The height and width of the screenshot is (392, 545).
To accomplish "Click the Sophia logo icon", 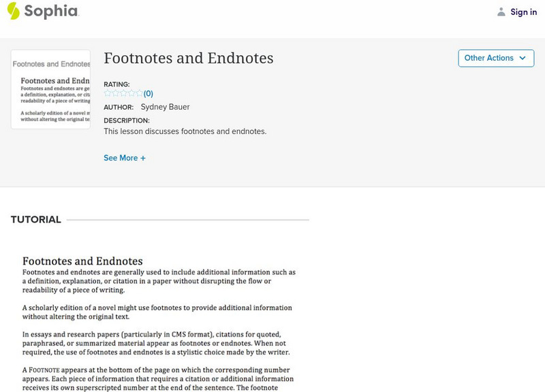I will pos(13,11).
